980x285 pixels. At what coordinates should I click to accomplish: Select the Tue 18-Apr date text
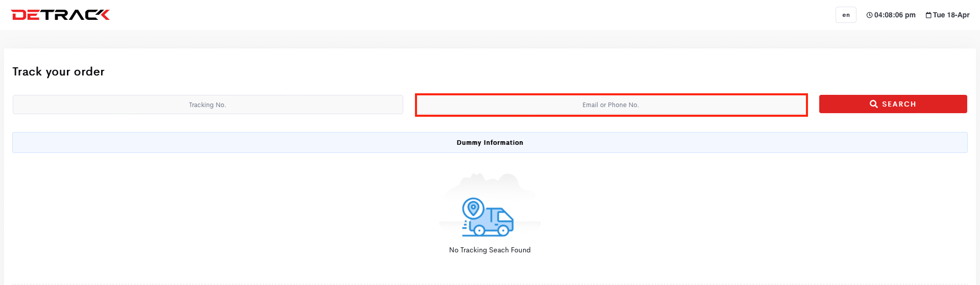[951, 15]
